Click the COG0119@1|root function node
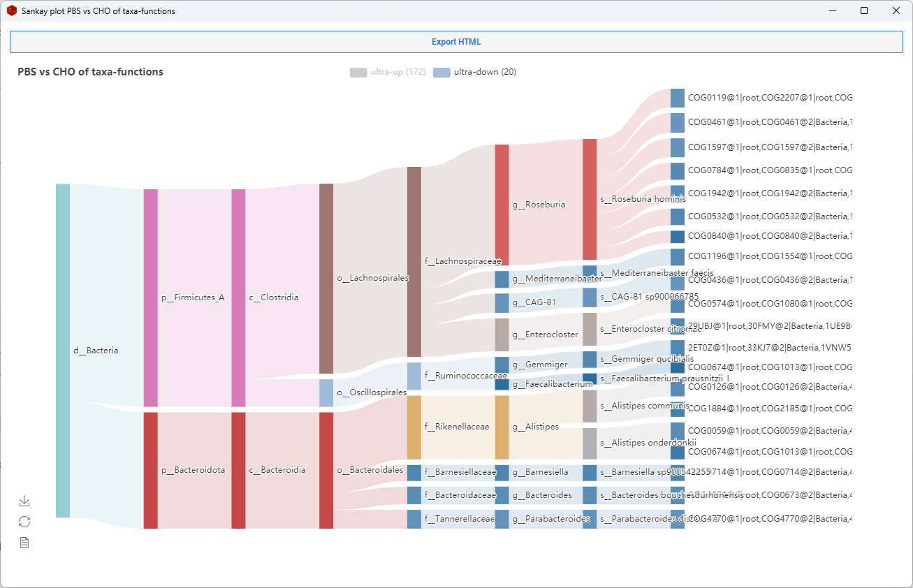Viewport: 913px width, 588px height. pyautogui.click(x=678, y=98)
